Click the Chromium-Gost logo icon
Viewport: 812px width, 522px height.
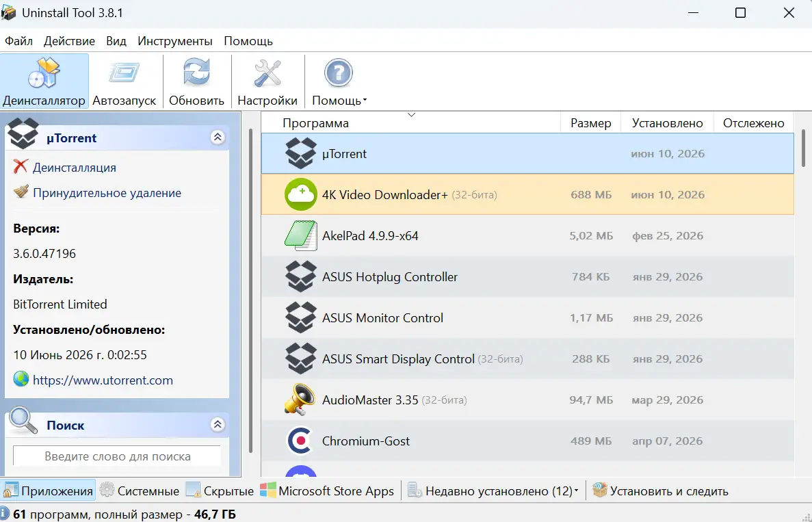tap(300, 441)
